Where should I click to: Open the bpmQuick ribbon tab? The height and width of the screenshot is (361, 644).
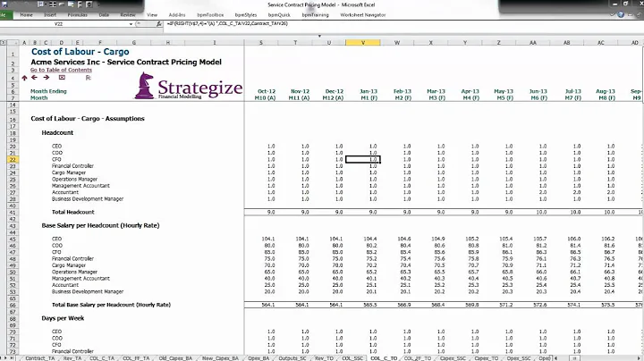click(279, 15)
